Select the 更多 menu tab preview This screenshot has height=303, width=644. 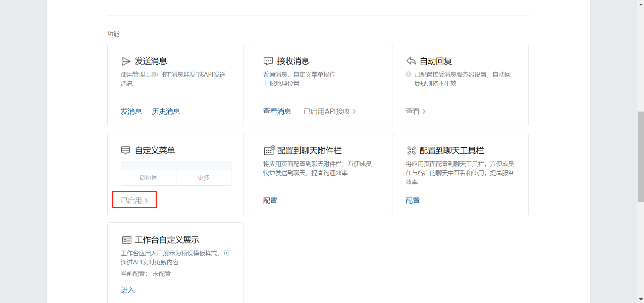pos(204,178)
